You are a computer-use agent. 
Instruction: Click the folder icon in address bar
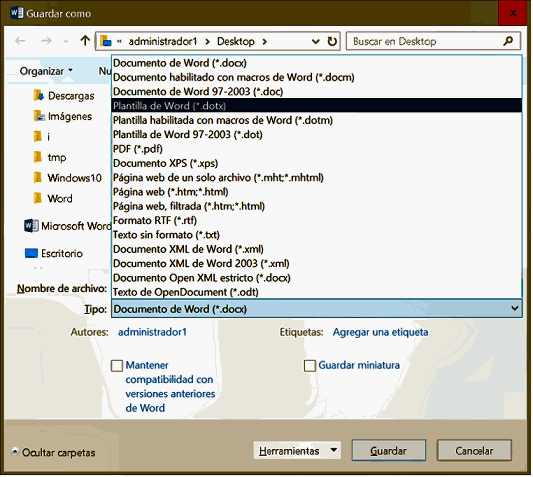pos(106,41)
